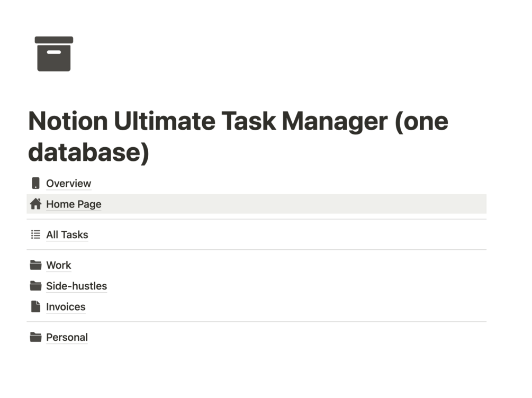Click the list icon beside All Tasks
The height and width of the screenshot is (398, 532).
click(x=35, y=234)
